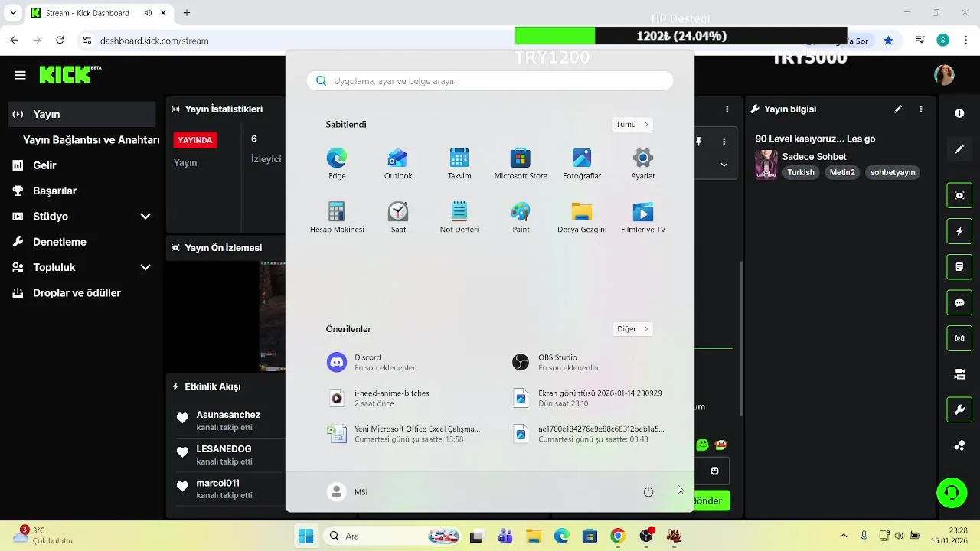980x551 pixels.
Task: Open the Saat clock app
Action: click(x=398, y=218)
